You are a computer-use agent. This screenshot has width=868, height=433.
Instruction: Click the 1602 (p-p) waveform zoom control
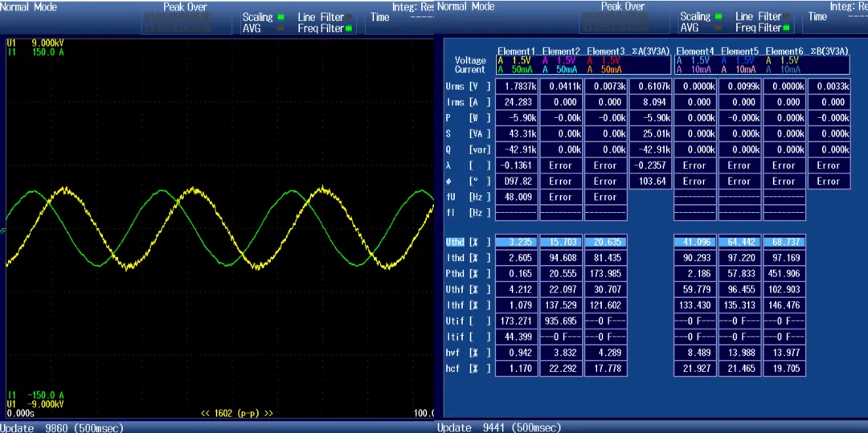[x=236, y=413]
